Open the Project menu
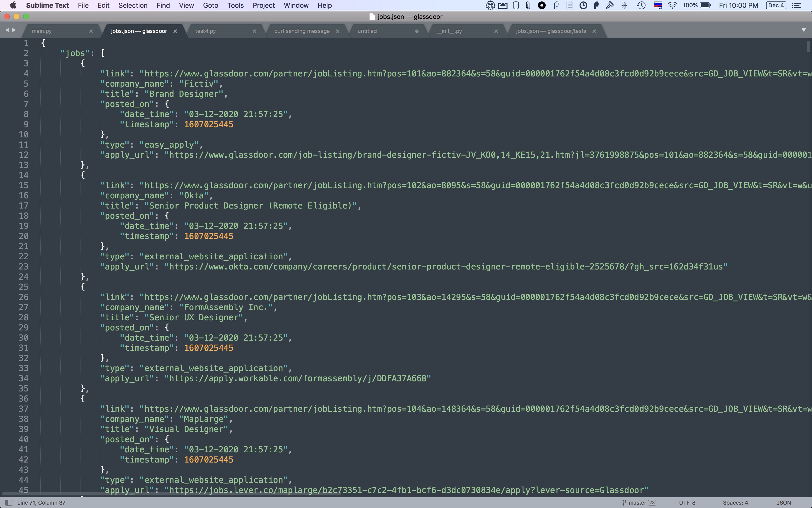 [x=264, y=5]
